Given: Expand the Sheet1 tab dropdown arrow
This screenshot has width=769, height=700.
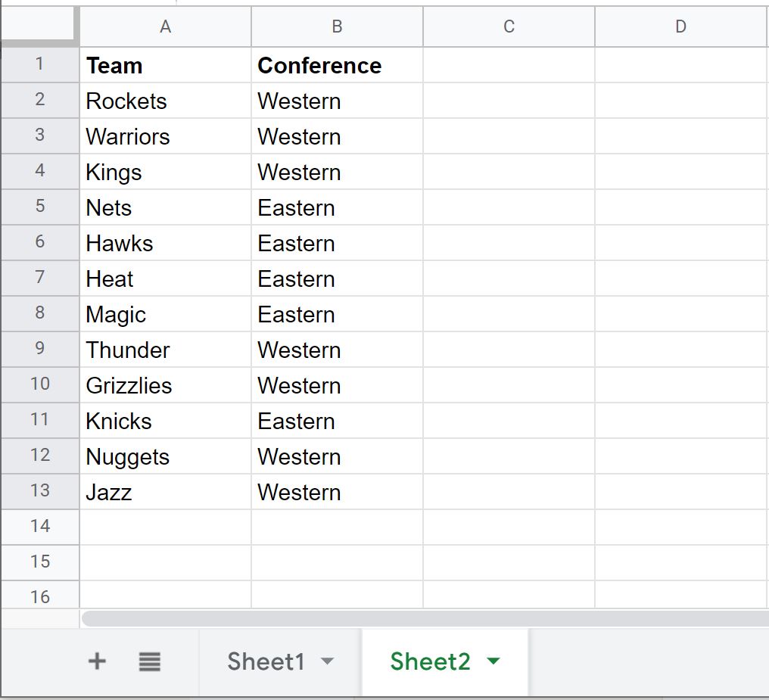Looking at the screenshot, I should pyautogui.click(x=327, y=661).
